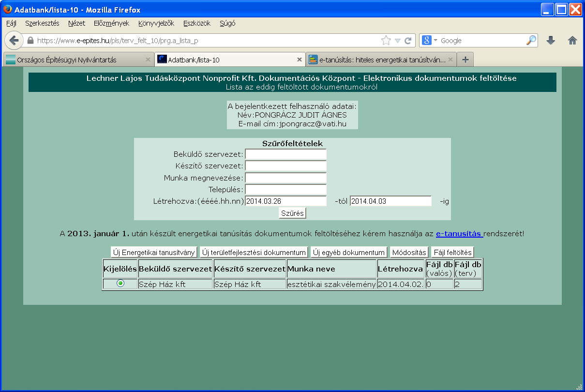585x392 pixels.
Task: Click the Munka megnevezése input field
Action: [286, 178]
